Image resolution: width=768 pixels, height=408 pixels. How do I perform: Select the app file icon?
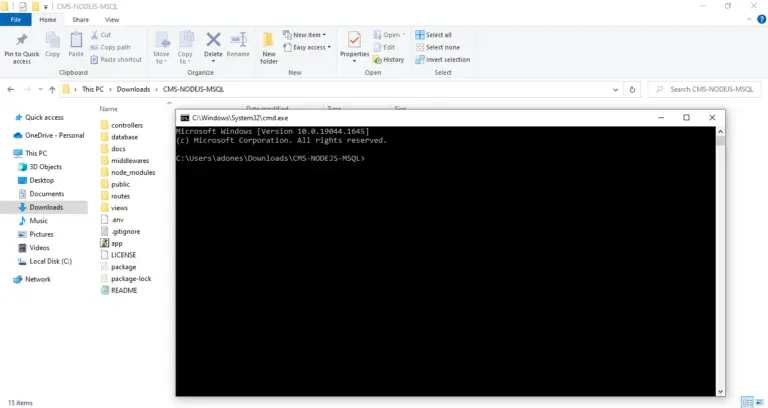(104, 243)
